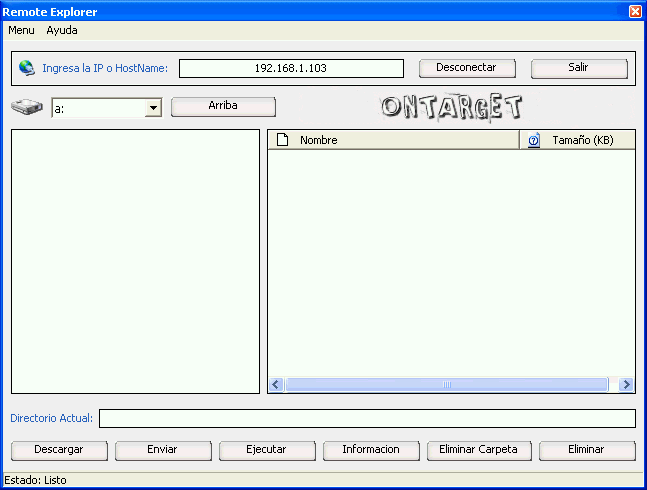Screen dimensions: 647x490
Task: Click the Directorio Actual text field
Action: pyautogui.click(x=367, y=418)
